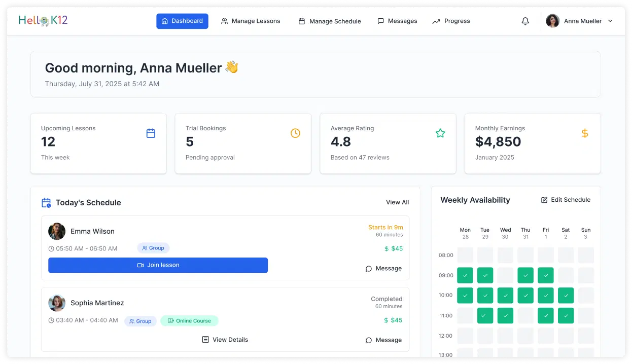632x364 pixels.
Task: Toggle Thursday 09:00 availability slot
Action: [525, 275]
